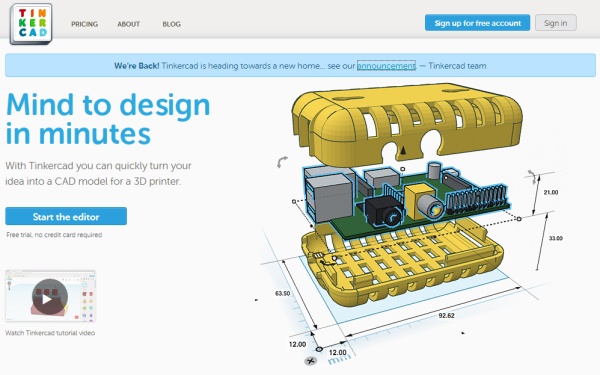Click the 92.62 dimension label

[x=446, y=316]
